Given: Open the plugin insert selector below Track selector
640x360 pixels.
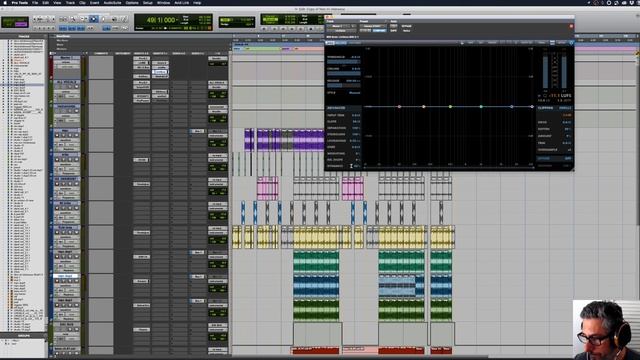Looking at the screenshot, I should 341,31.
